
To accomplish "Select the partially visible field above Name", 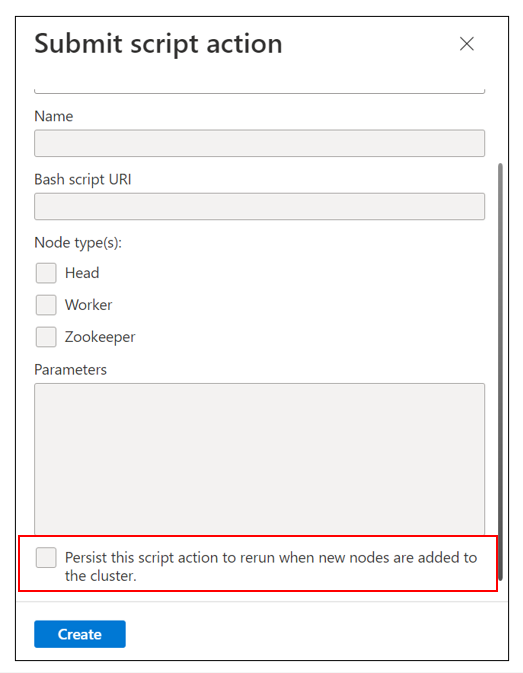I will click(259, 90).
